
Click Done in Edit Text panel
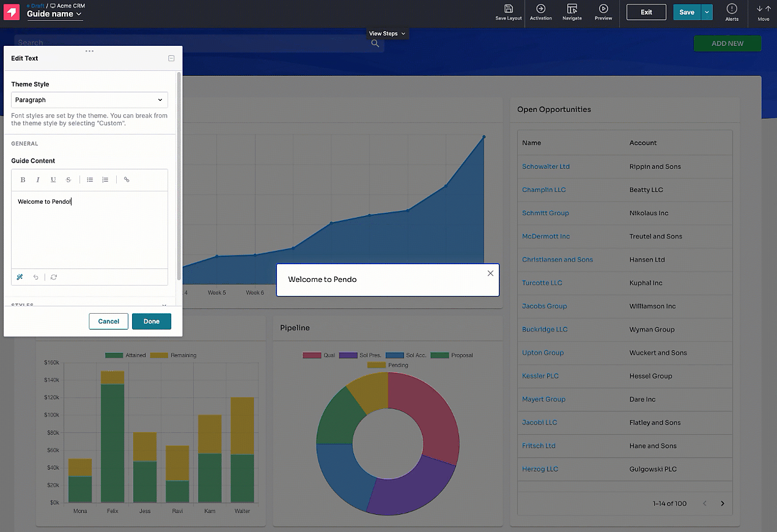pyautogui.click(x=152, y=322)
